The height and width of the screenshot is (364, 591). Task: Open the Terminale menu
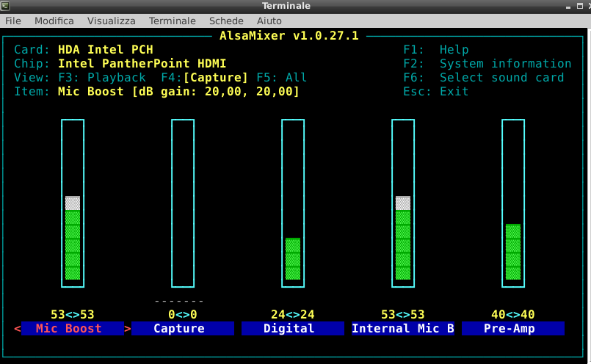[x=173, y=21]
